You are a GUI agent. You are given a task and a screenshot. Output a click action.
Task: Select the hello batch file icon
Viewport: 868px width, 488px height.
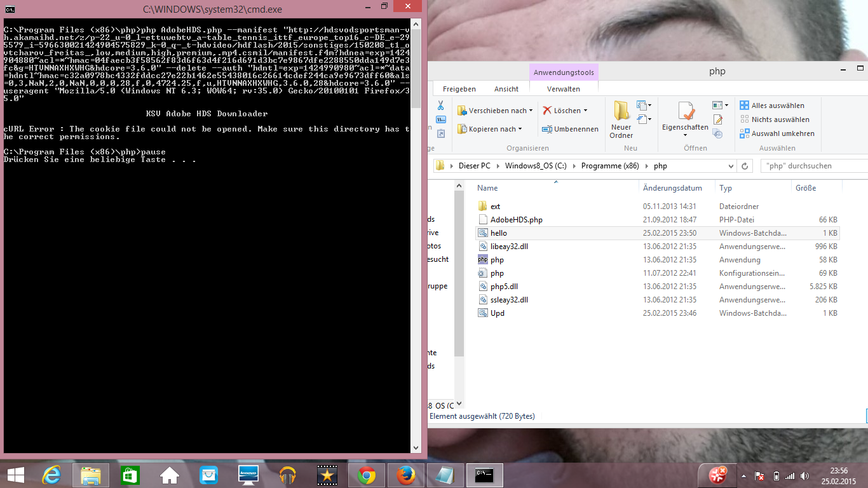click(x=482, y=233)
